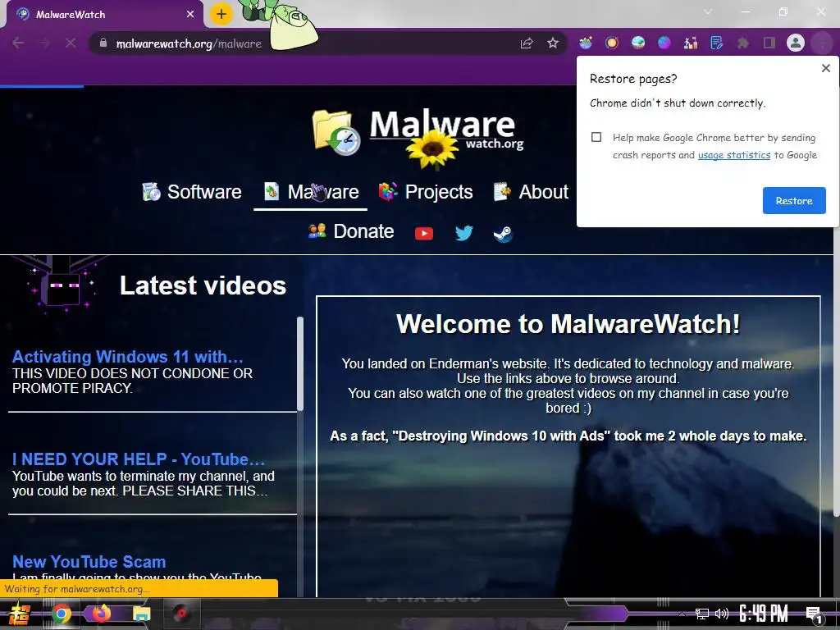Open the Donate menu item
Screen dimensions: 840x630
coord(351,231)
